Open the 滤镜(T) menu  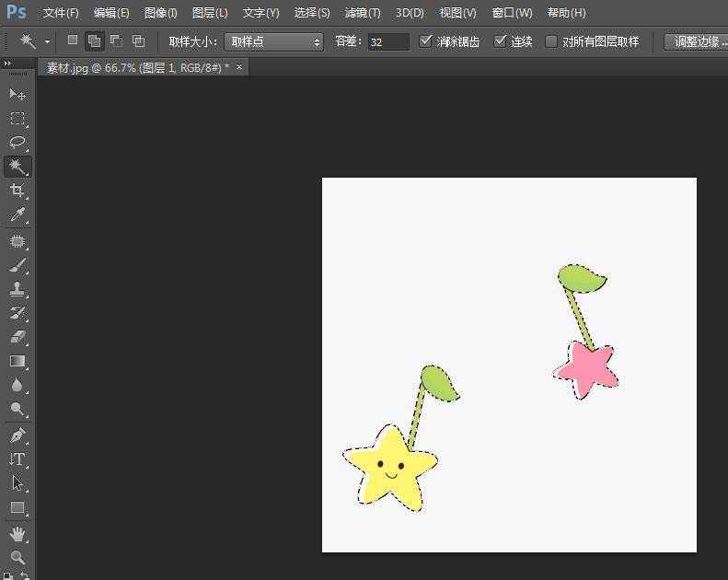(x=362, y=13)
